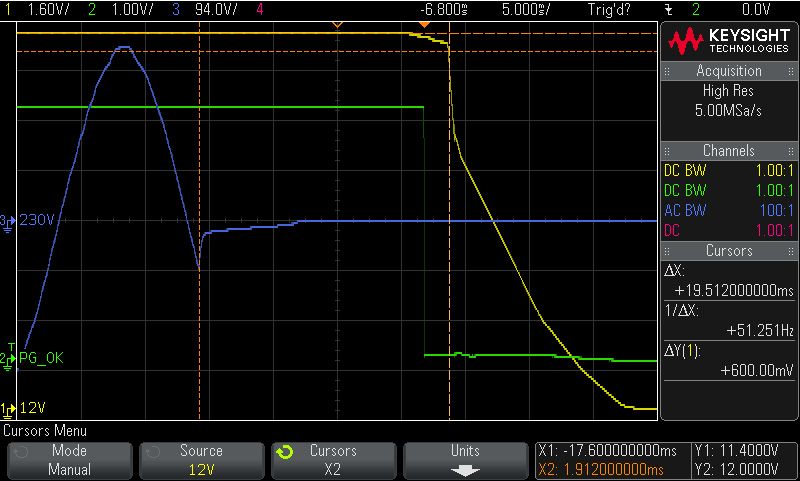This screenshot has height=481, width=800.
Task: Click the pink DC channel 4 row
Action: point(728,230)
